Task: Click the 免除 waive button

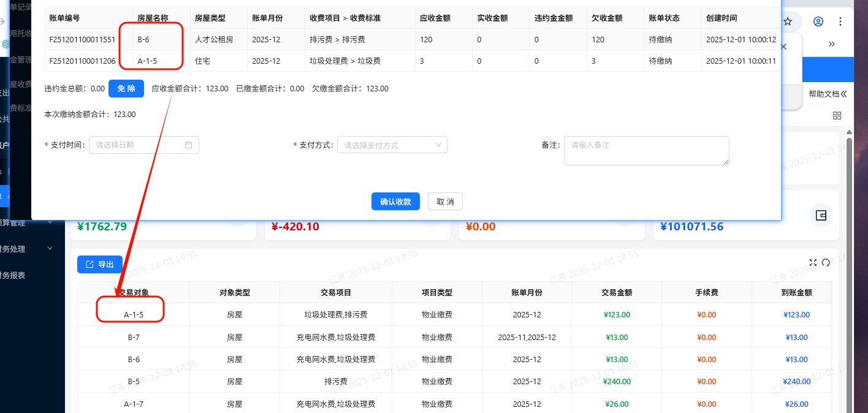Action: click(126, 88)
